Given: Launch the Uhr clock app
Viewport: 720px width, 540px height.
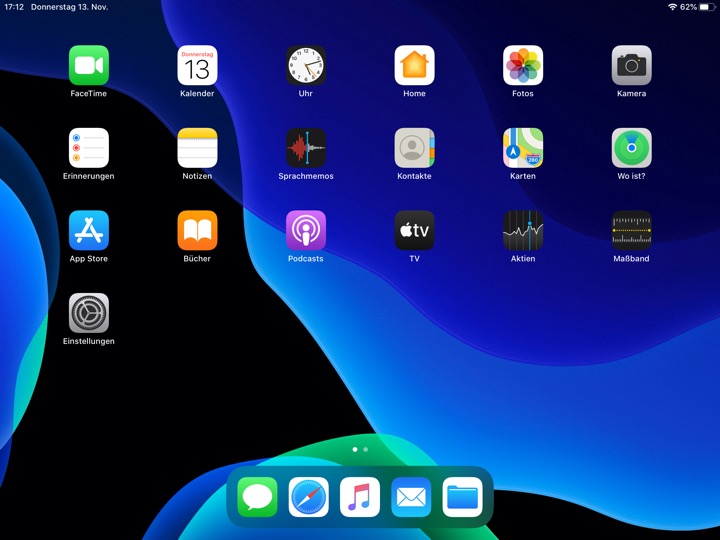Looking at the screenshot, I should pos(306,65).
